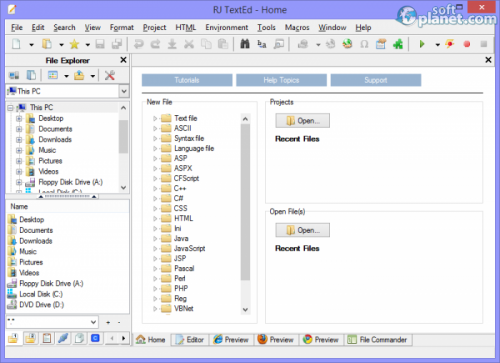Switch to the Internet Explorer Preview tab
The width and height of the screenshot is (500, 363).
click(x=232, y=340)
